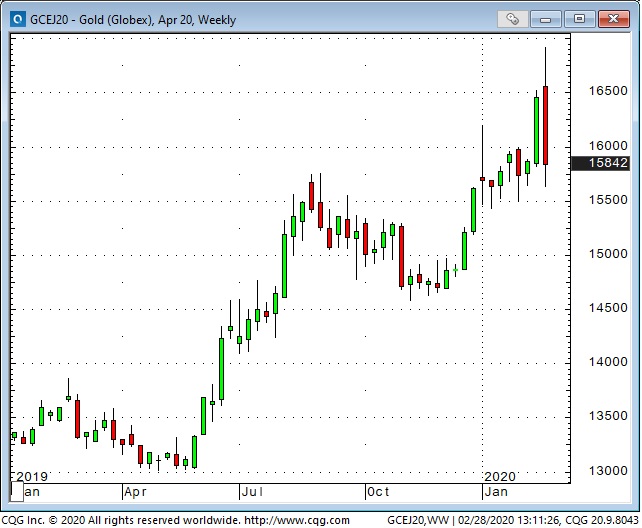Click the 15500 price axis label
This screenshot has width=642, height=528.
pos(608,200)
